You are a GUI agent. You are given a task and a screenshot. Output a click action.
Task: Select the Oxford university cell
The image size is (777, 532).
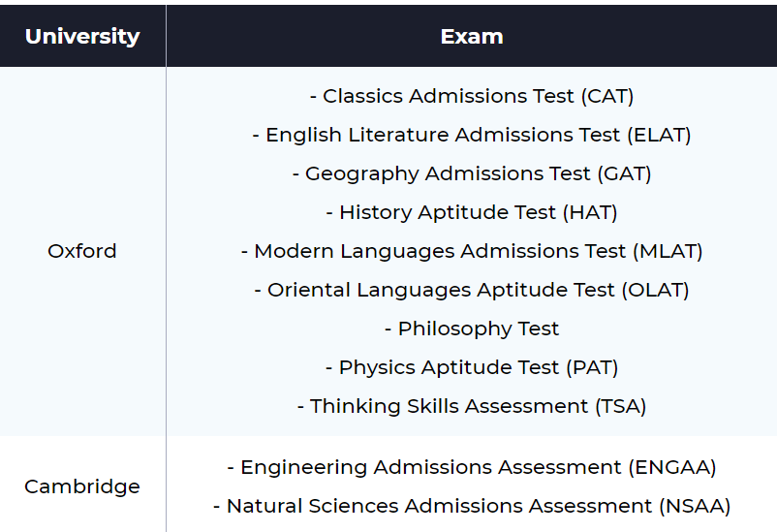pos(82,251)
